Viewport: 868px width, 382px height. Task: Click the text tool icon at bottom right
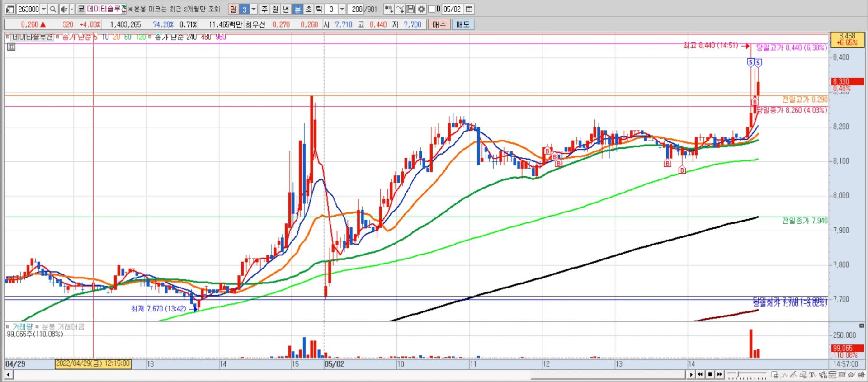point(812,375)
